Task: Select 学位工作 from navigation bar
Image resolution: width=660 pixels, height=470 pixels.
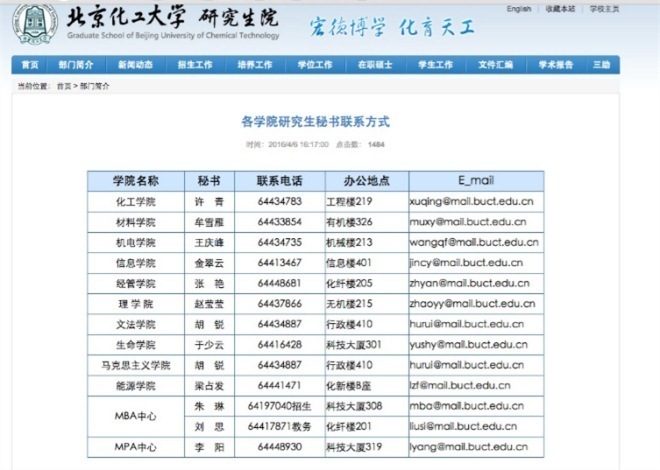Action: coord(315,65)
